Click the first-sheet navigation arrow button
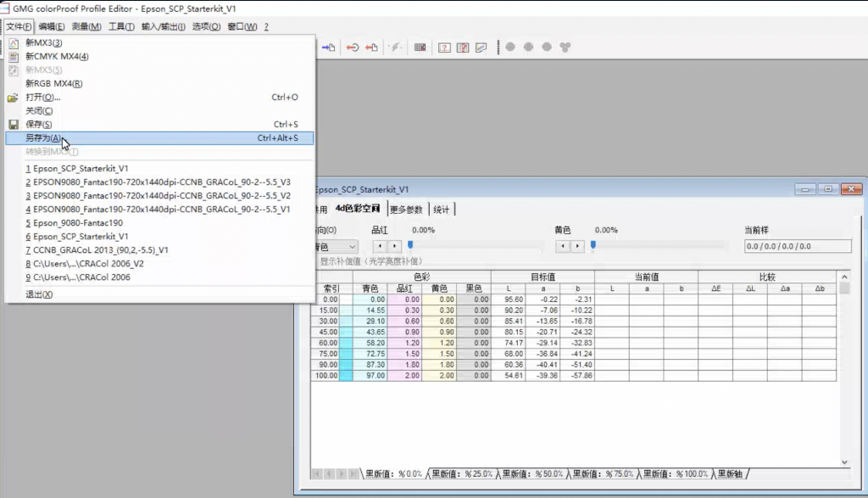Viewport: 868px width, 498px height. [x=316, y=474]
